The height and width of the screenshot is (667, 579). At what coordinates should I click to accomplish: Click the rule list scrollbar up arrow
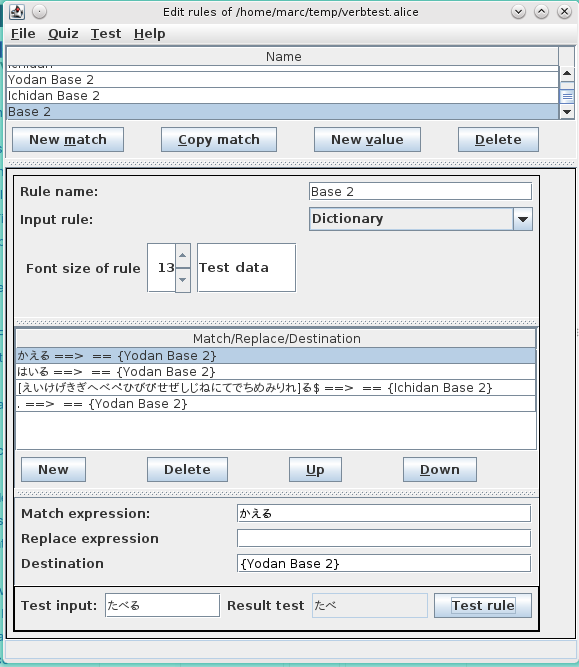[x=567, y=73]
